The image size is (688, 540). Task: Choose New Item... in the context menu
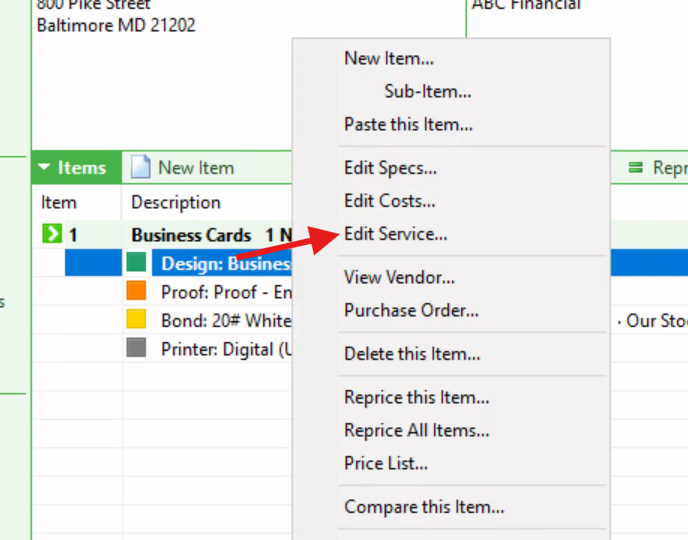[x=389, y=58]
